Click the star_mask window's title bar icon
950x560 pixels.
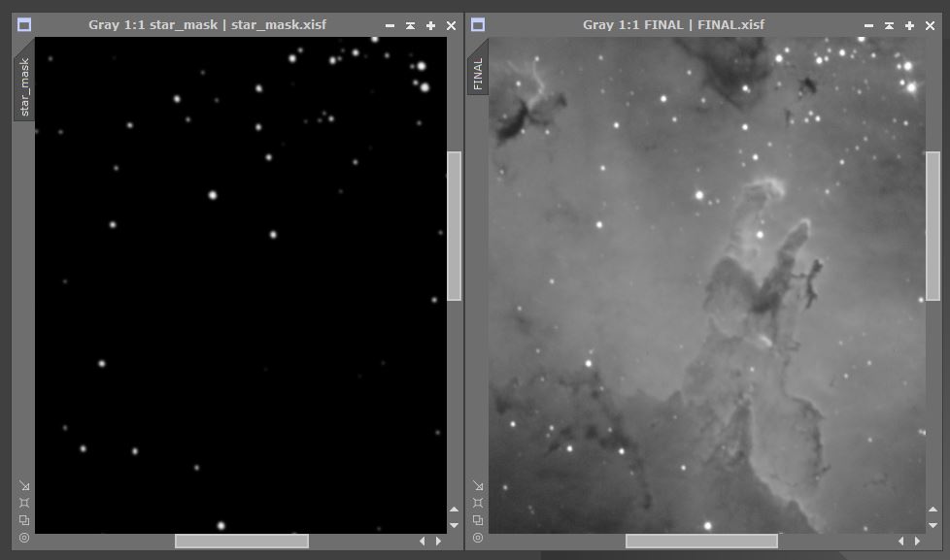(24, 25)
